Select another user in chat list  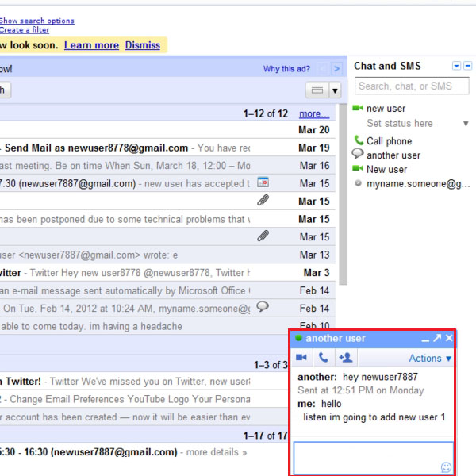393,155
